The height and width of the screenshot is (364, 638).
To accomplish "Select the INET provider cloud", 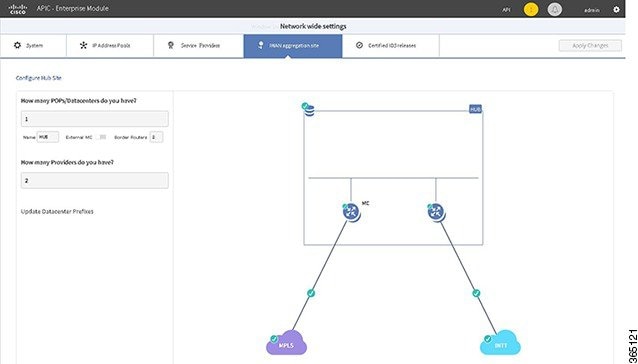I will tap(500, 342).
